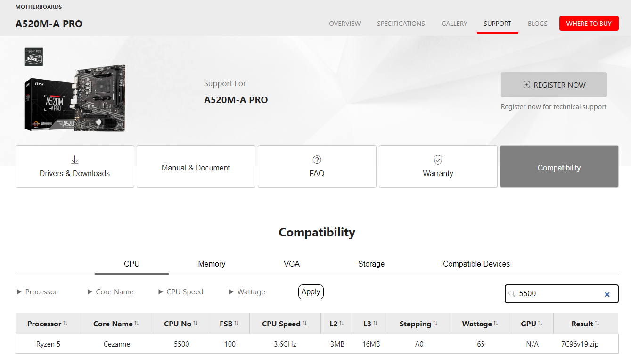
Task: Click the A0 stepping cell
Action: point(419,344)
